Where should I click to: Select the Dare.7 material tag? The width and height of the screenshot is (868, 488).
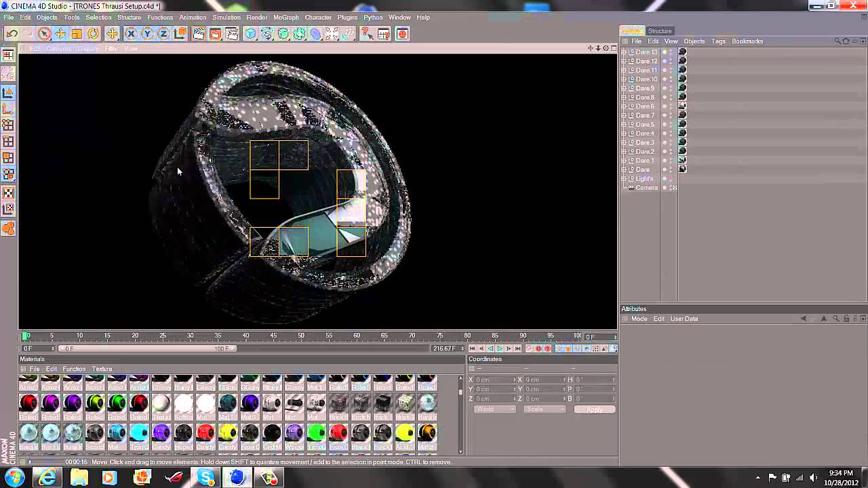682,115
